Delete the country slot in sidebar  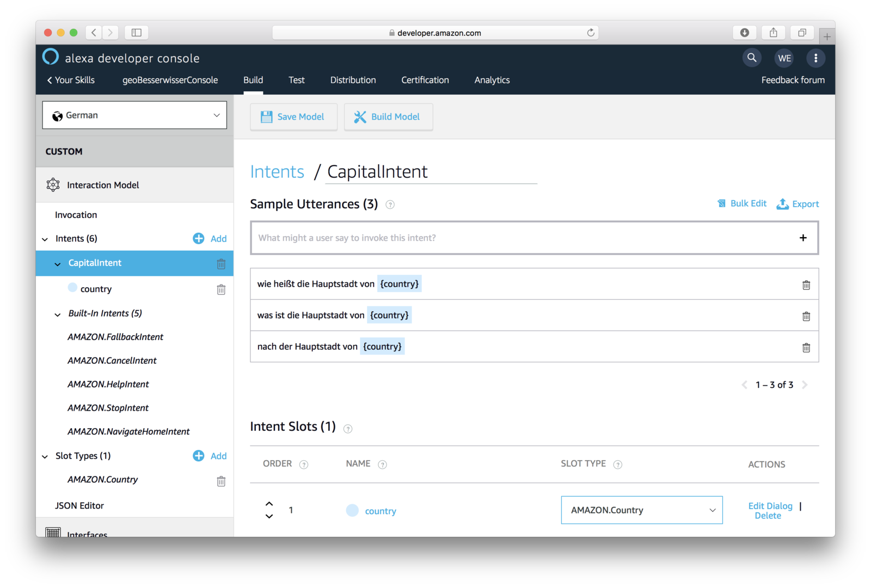221,289
